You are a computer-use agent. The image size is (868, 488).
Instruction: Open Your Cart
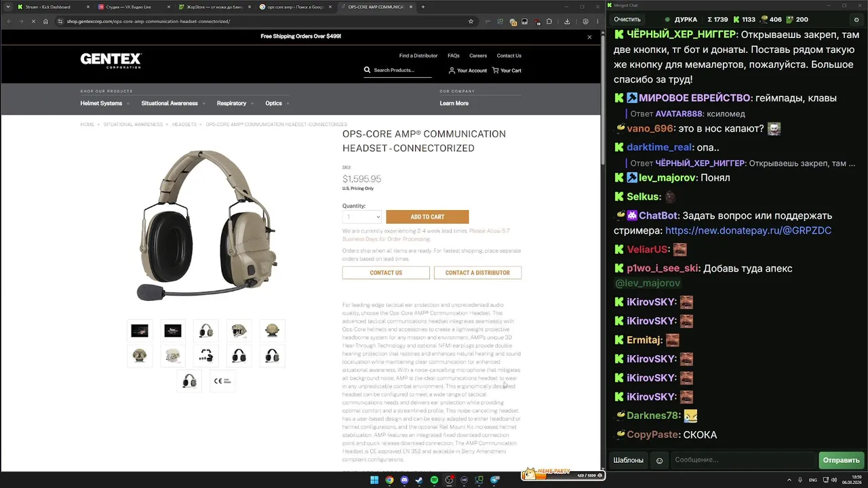pyautogui.click(x=507, y=70)
